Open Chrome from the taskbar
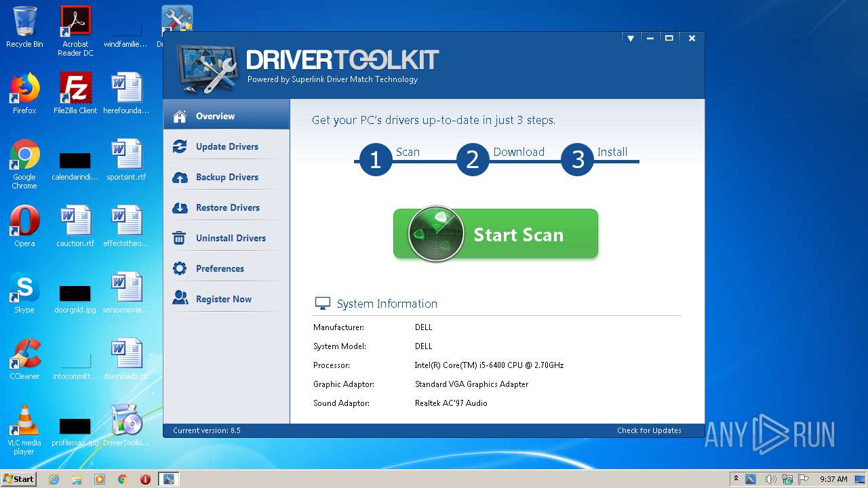Screen dimensions: 868x488 (x=123, y=479)
